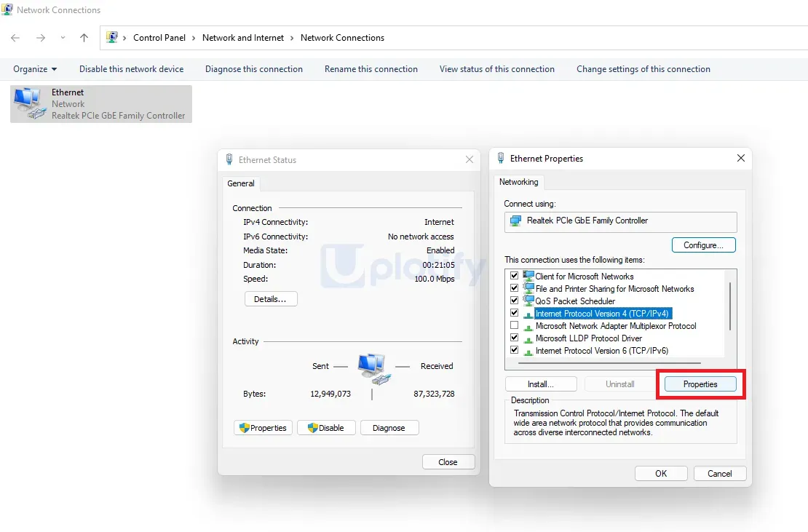Click Client for Microsoft Networks icon
Viewport: 808px width, 532px height.
(x=528, y=276)
